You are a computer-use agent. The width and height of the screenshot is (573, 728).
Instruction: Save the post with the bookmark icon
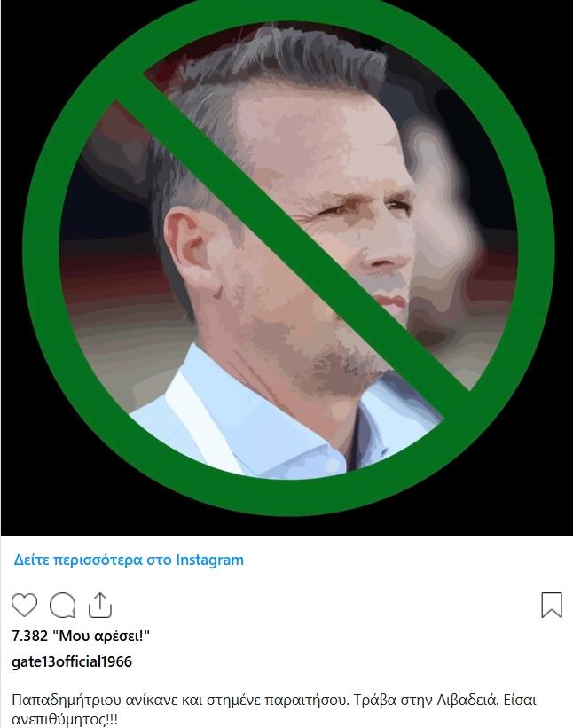click(552, 605)
